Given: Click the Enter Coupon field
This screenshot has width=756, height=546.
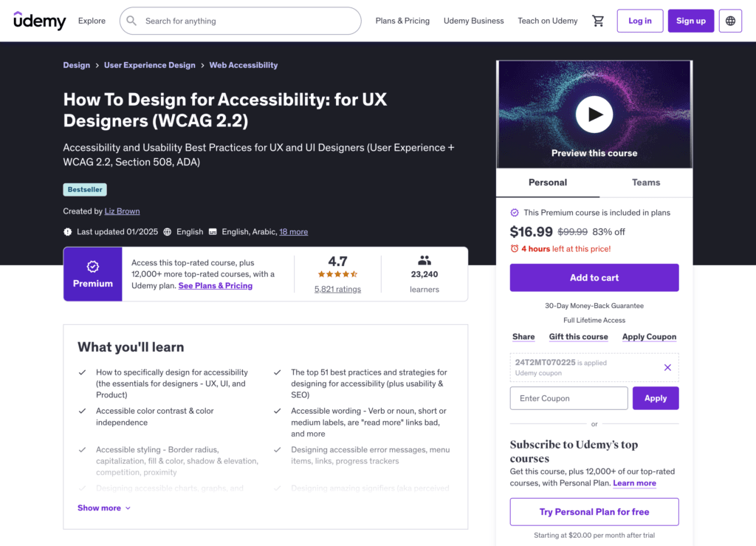Looking at the screenshot, I should (x=568, y=398).
